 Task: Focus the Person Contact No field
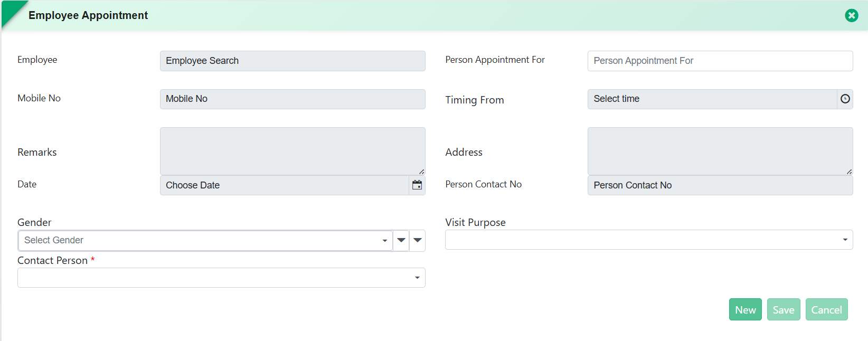tap(720, 185)
